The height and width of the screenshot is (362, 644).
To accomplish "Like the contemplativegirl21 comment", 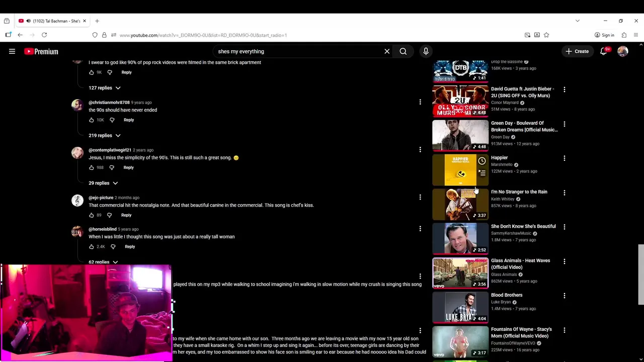I will click(x=92, y=167).
